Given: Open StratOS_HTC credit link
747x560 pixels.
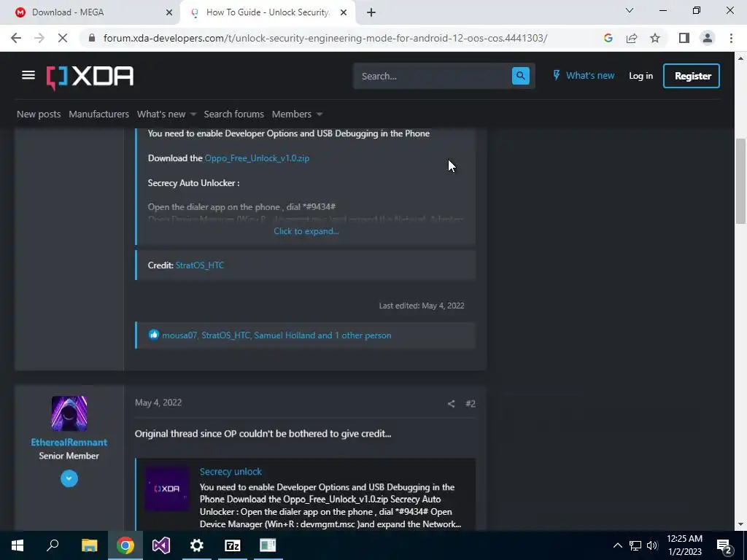Looking at the screenshot, I should point(200,265).
